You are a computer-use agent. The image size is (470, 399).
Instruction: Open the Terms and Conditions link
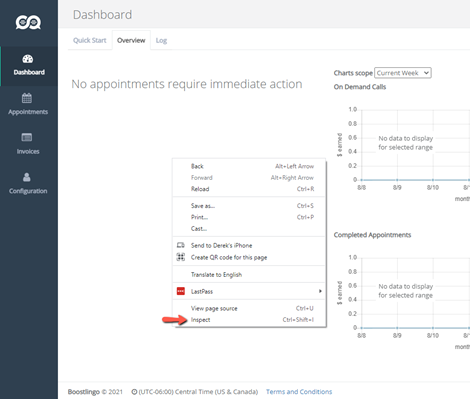point(299,392)
